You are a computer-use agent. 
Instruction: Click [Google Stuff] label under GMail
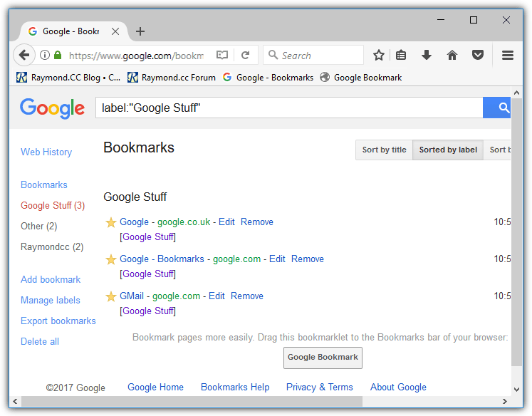point(147,311)
